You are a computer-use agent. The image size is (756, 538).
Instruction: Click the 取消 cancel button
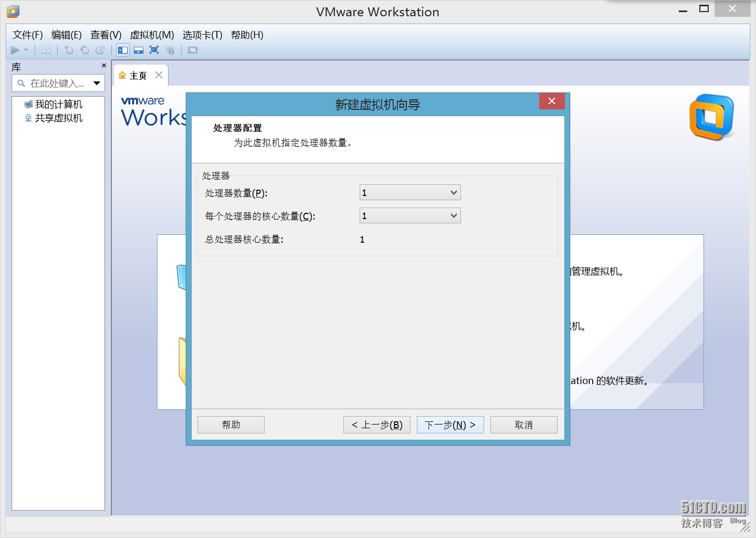pos(524,425)
